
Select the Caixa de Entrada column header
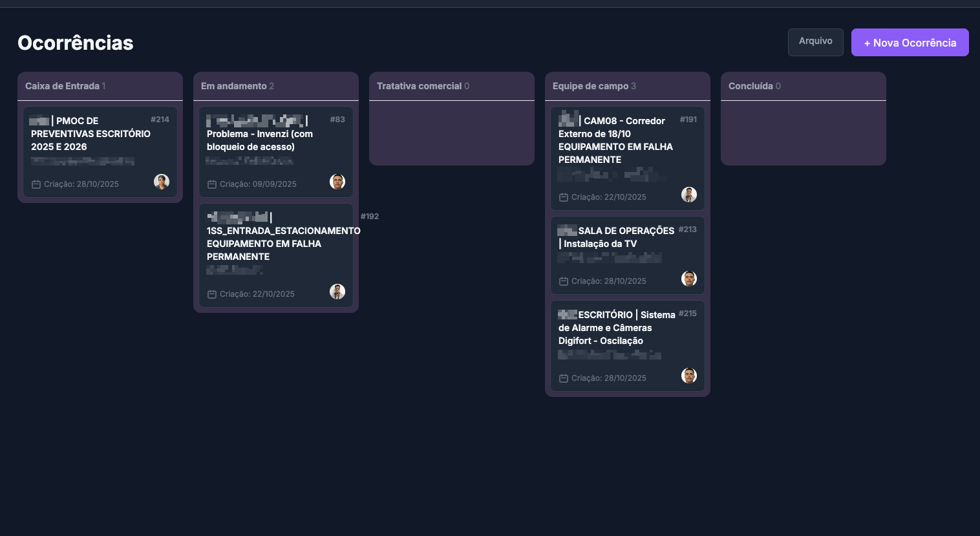coord(62,86)
